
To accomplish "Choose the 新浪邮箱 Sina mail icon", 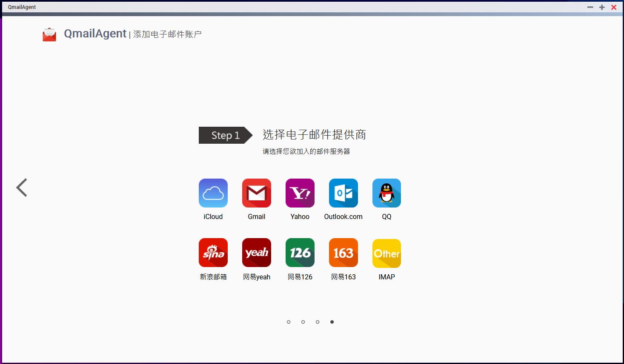I will pos(213,253).
